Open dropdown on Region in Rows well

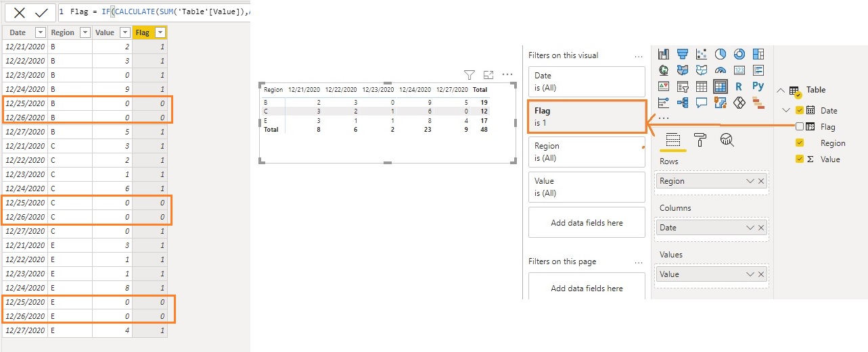(x=750, y=181)
